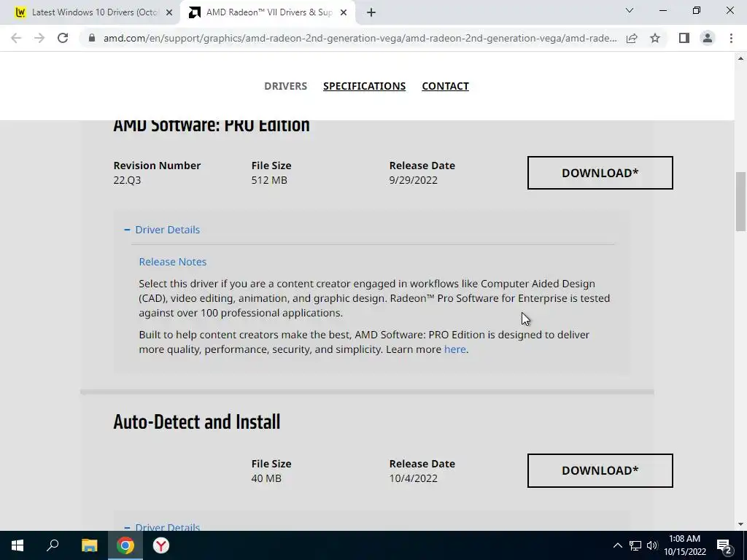Viewport: 747px width, 560px height.
Task: Show hidden system tray icons
Action: [617, 545]
